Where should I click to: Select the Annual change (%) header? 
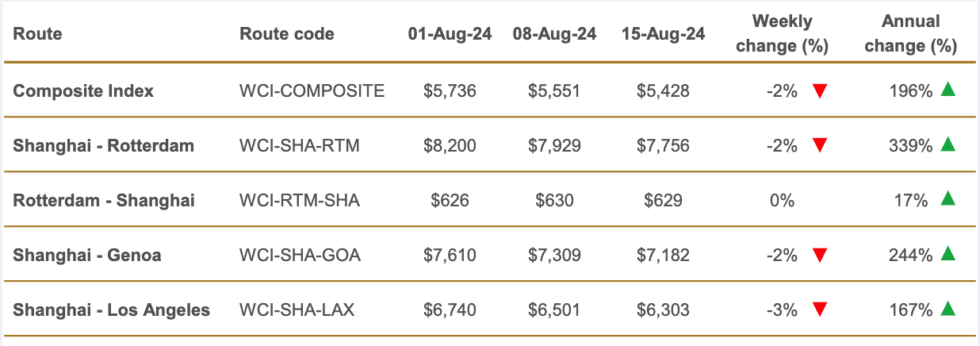click(x=910, y=34)
